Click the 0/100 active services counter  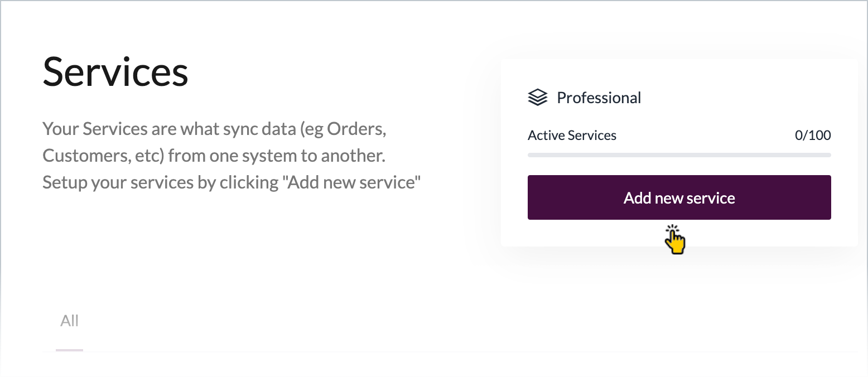tap(813, 136)
